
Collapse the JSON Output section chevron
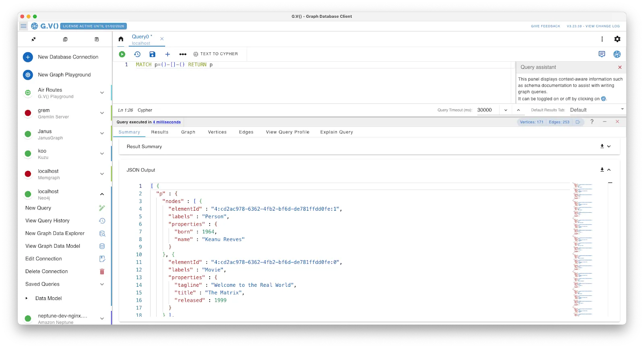click(609, 170)
